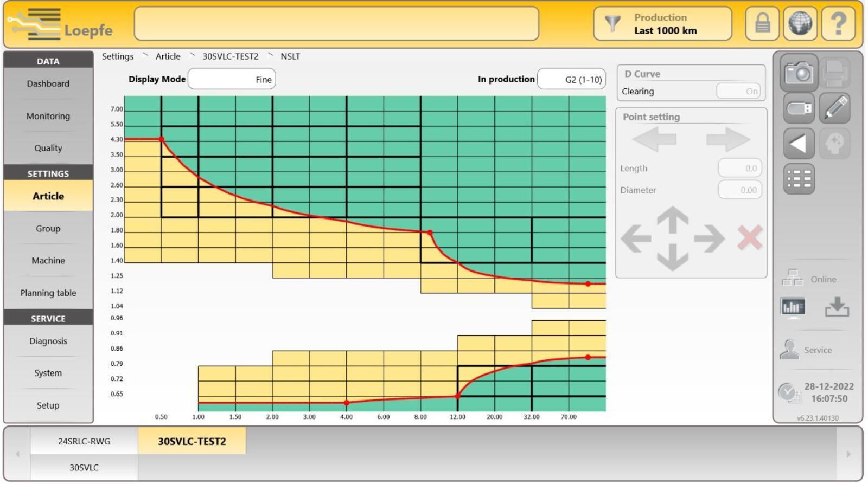Click the Service user button

click(x=808, y=350)
